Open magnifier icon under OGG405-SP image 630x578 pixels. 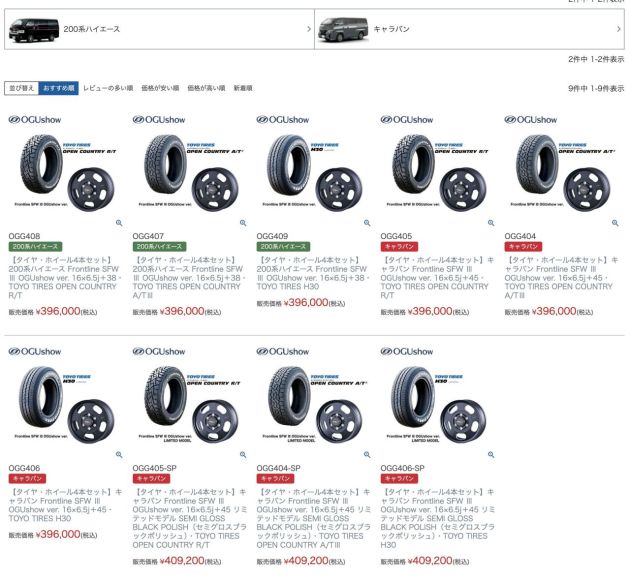(243, 455)
